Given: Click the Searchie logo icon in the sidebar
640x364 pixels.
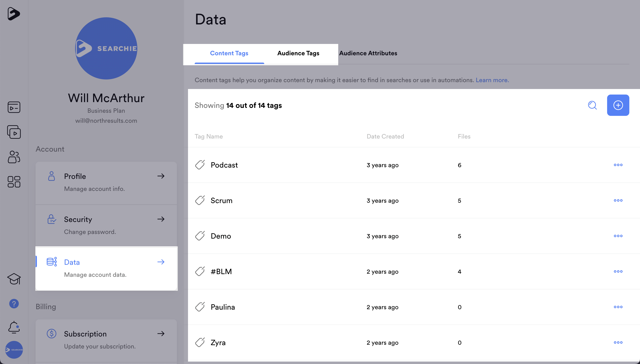Looking at the screenshot, I should coord(14,14).
